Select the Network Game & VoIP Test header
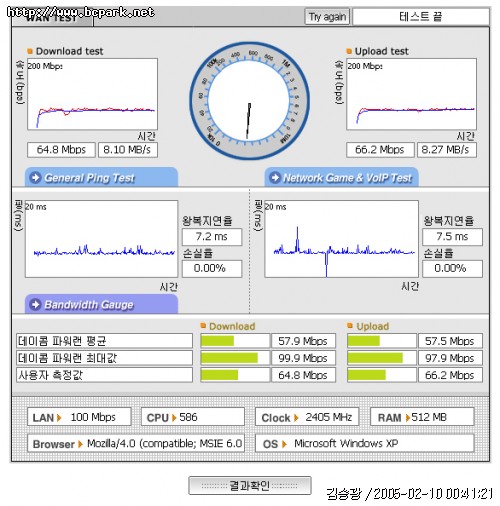500x506 pixels. [x=341, y=177]
